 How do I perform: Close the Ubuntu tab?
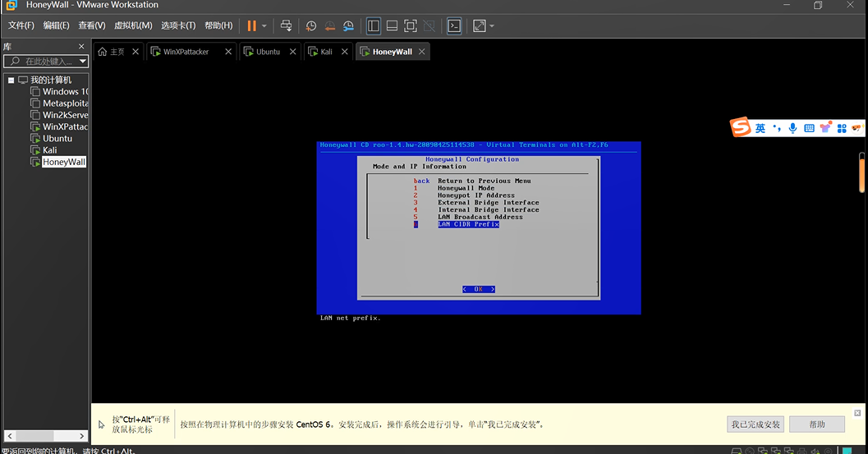pos(293,52)
